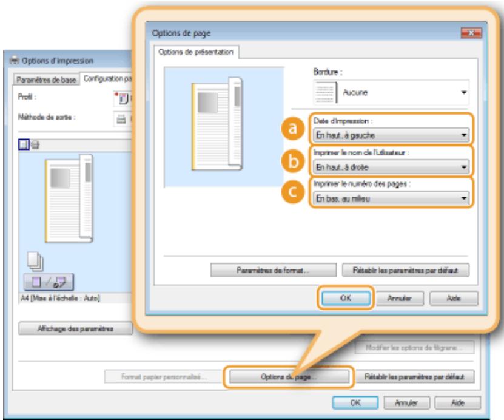504x420 pixels.
Task: Click Annuler in the Options d'impression window
Action: click(406, 402)
